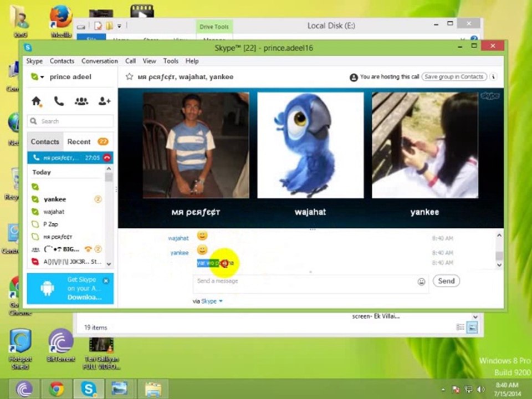
Task: Select the active call row showing 27:05
Action: tap(70, 158)
